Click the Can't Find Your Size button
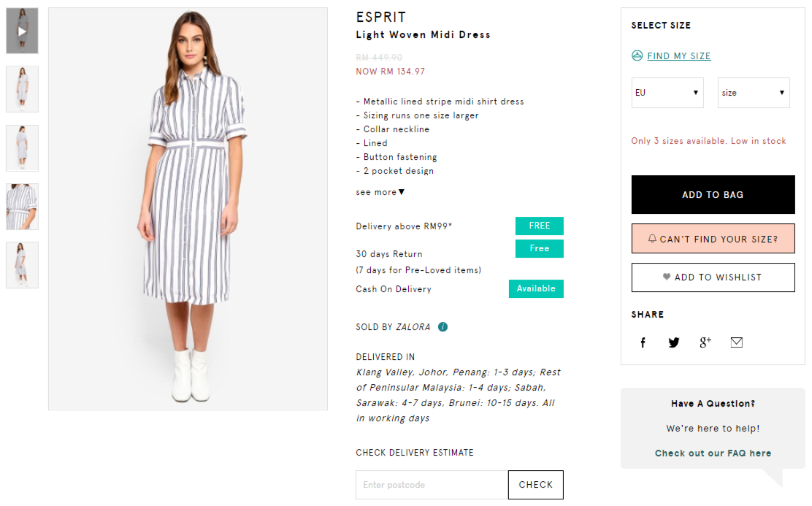 pyautogui.click(x=713, y=239)
